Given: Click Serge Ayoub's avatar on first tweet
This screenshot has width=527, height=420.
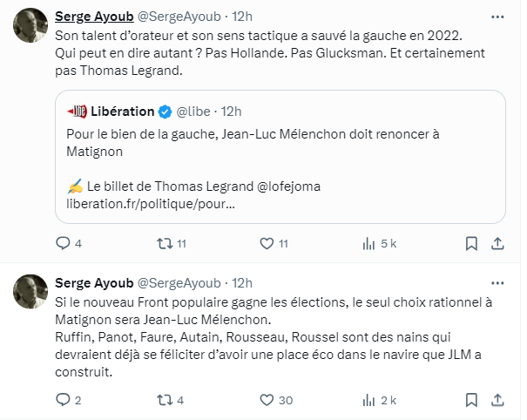Looking at the screenshot, I should pos(30,25).
